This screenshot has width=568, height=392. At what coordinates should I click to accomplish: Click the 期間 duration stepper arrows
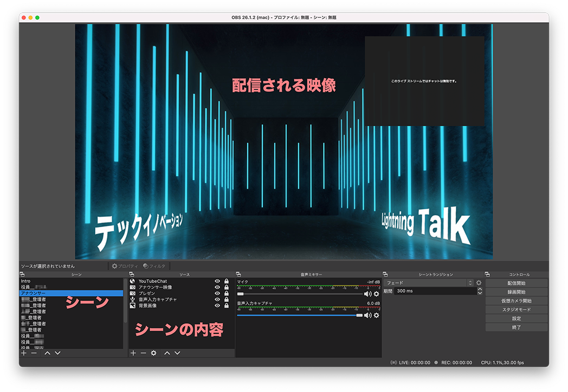480,291
